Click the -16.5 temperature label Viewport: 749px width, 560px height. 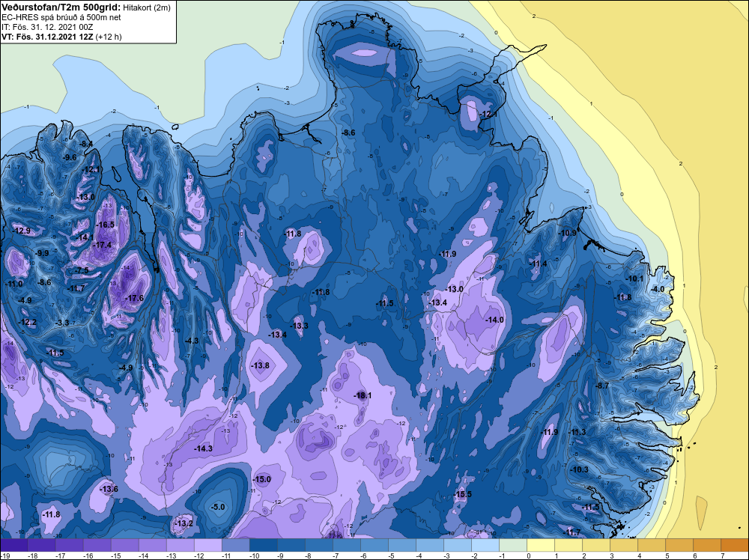pyautogui.click(x=105, y=225)
